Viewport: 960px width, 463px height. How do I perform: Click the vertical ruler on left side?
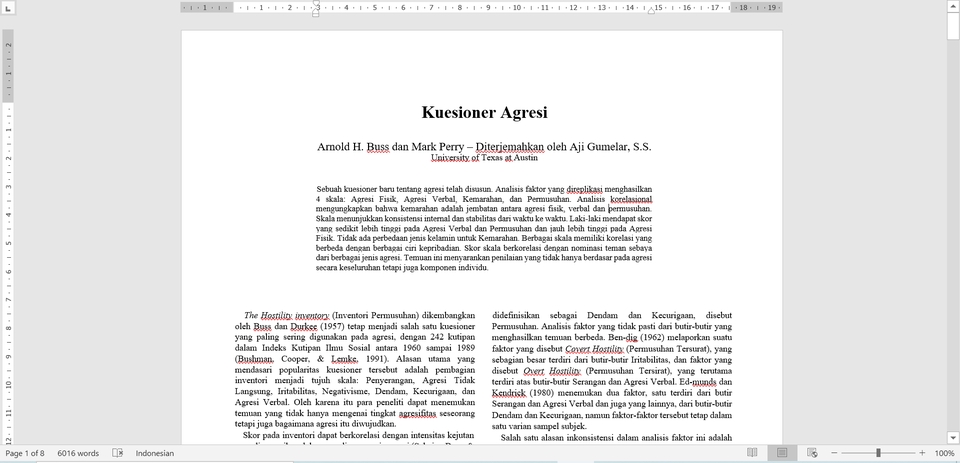point(8,239)
